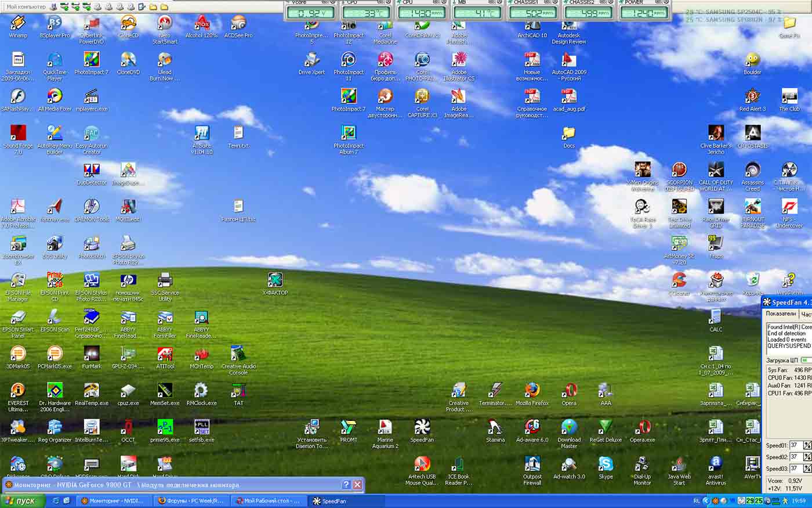Click the system tray clock showing 19:59
This screenshot has width=812, height=508.
pos(799,500)
